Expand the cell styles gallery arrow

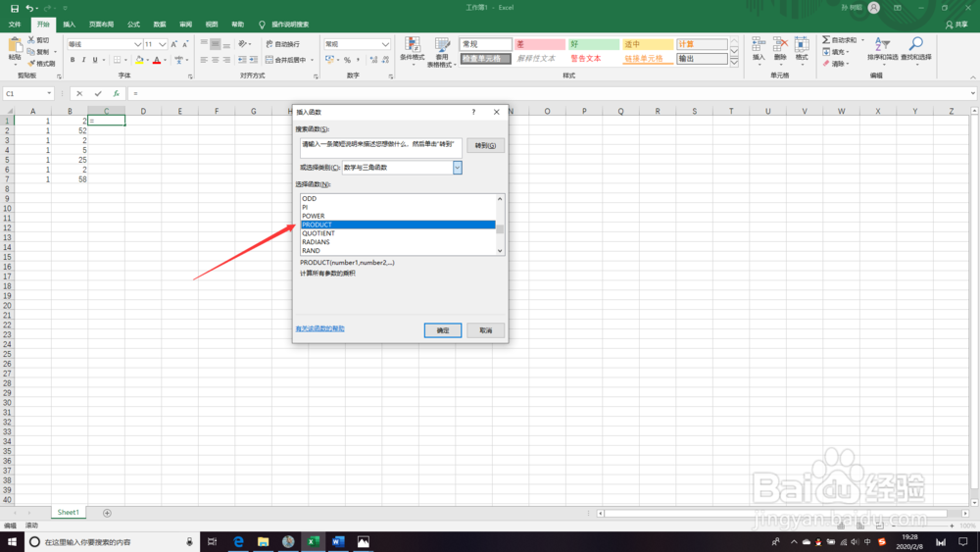pyautogui.click(x=734, y=62)
